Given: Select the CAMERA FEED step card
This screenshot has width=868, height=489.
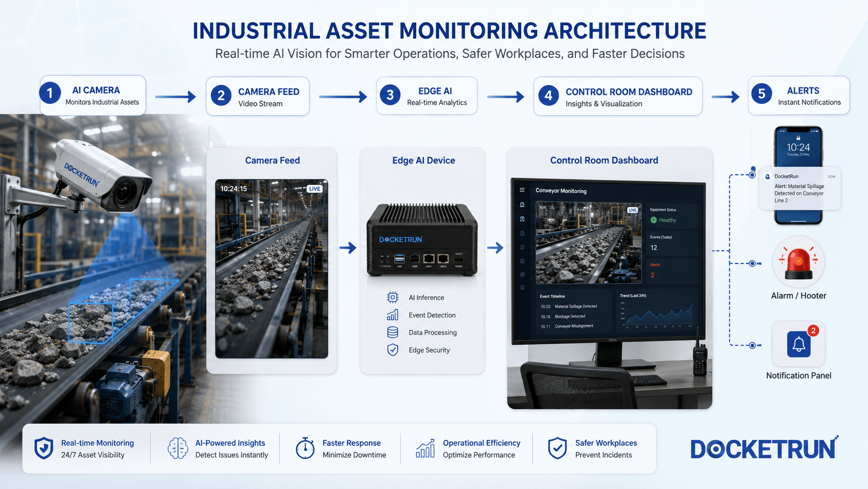Looking at the screenshot, I should pyautogui.click(x=257, y=97).
